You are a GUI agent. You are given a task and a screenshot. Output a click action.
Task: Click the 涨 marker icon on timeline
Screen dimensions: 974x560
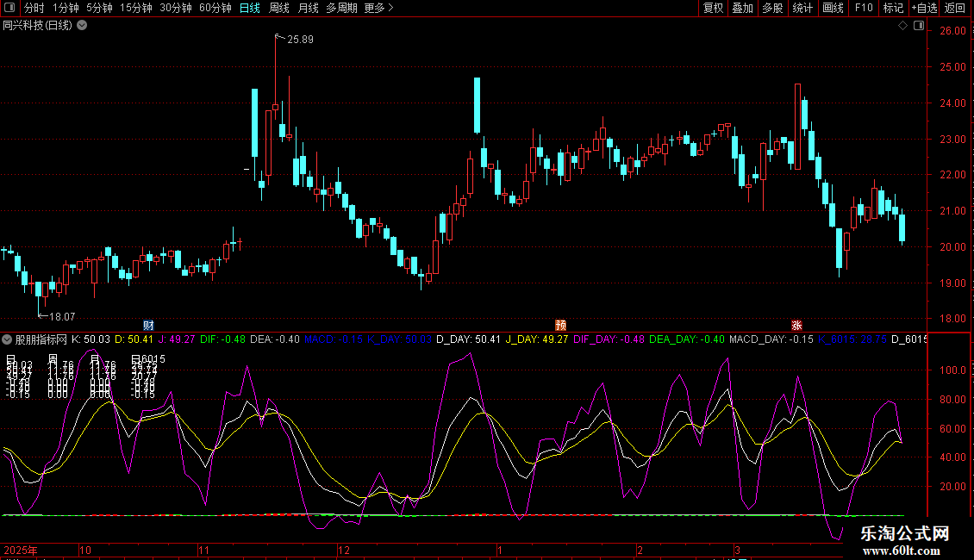point(796,325)
